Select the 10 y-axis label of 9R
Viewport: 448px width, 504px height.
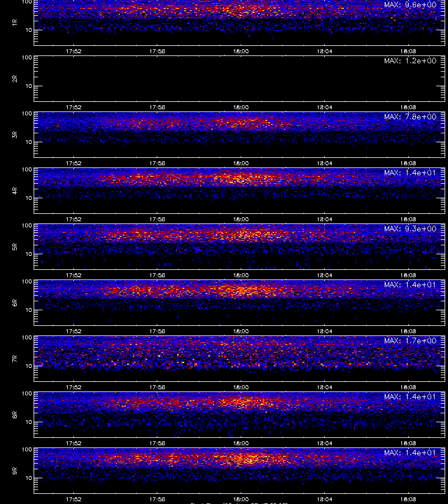(x=29, y=478)
